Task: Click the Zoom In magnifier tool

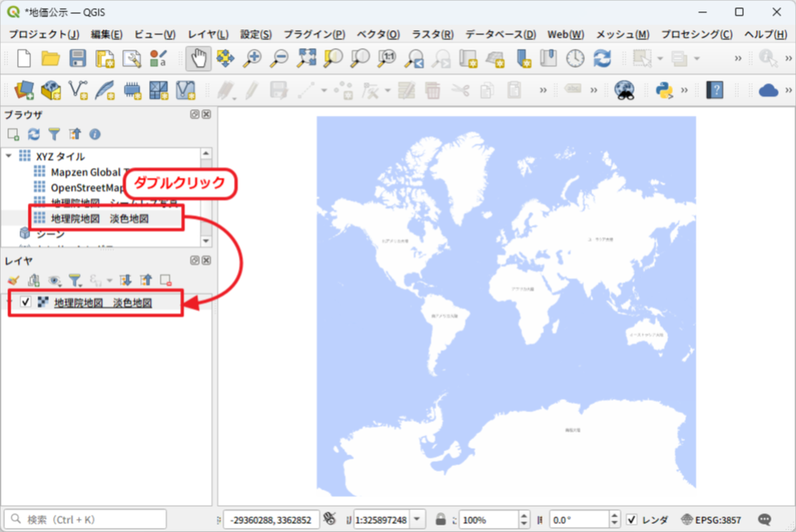Action: pyautogui.click(x=253, y=58)
